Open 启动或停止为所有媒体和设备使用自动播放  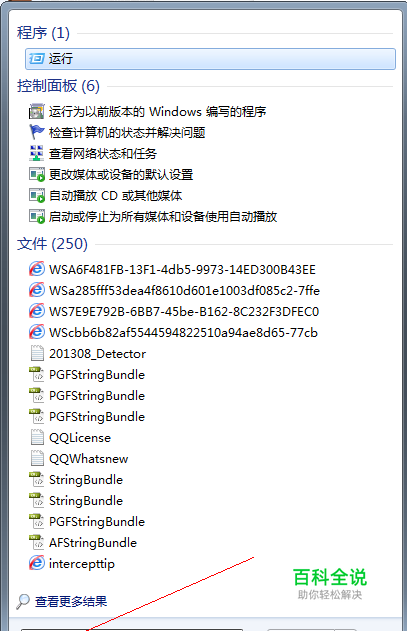click(163, 217)
